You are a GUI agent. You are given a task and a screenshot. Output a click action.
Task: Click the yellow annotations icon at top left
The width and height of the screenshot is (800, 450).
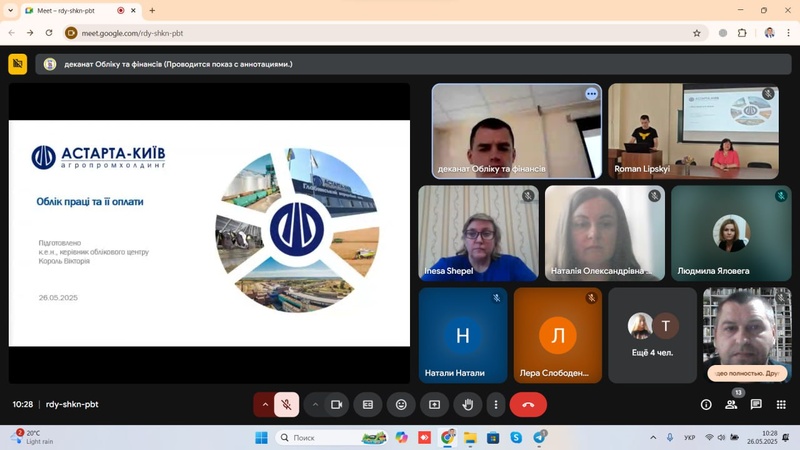click(18, 64)
